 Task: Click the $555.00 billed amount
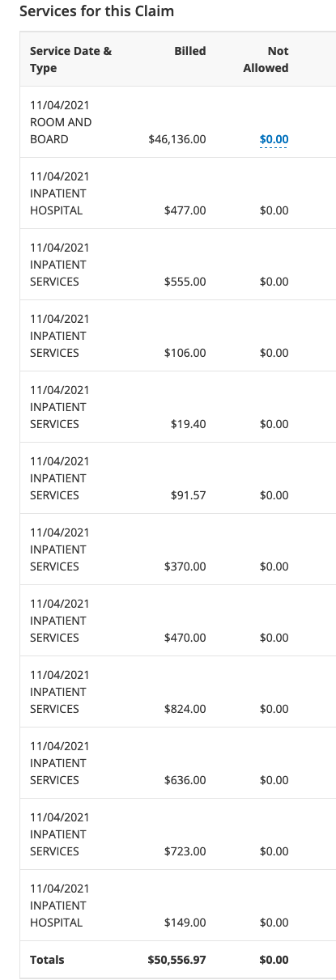point(185,282)
